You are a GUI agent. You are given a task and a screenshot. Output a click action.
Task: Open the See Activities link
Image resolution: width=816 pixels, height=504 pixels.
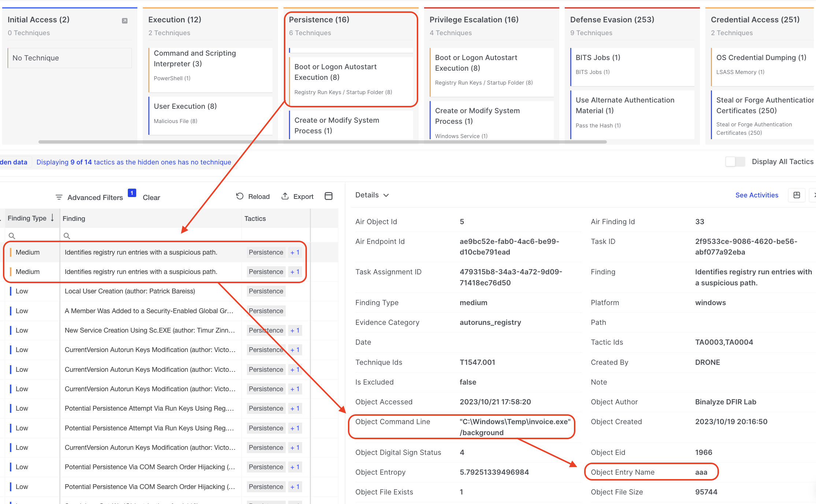(x=757, y=195)
